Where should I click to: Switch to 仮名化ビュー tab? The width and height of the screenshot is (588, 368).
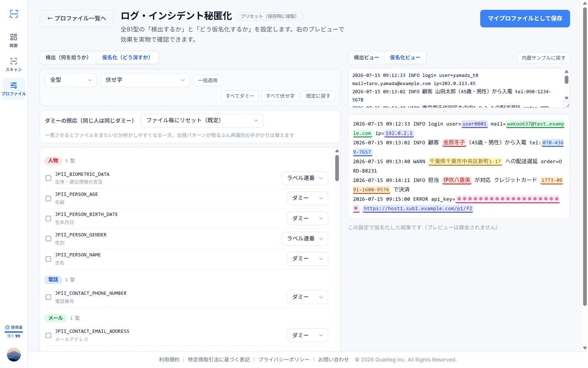pos(405,57)
